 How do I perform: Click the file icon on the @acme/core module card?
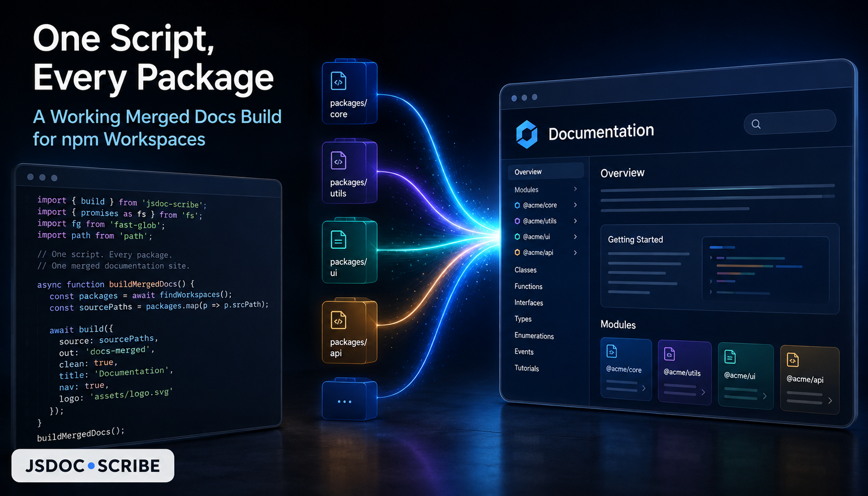612,351
